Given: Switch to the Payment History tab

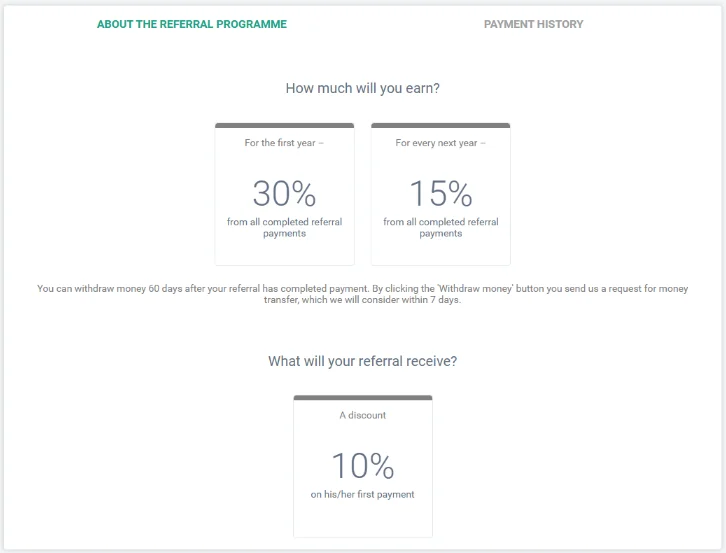Looking at the screenshot, I should [x=533, y=24].
